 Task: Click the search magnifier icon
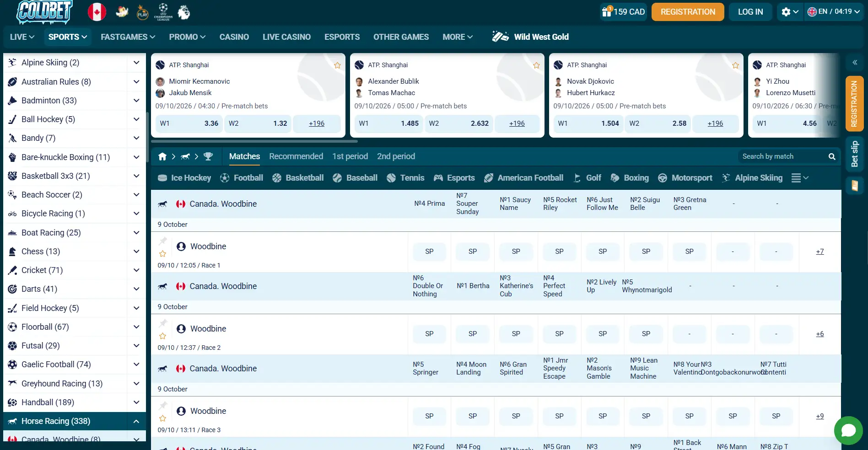coord(832,156)
